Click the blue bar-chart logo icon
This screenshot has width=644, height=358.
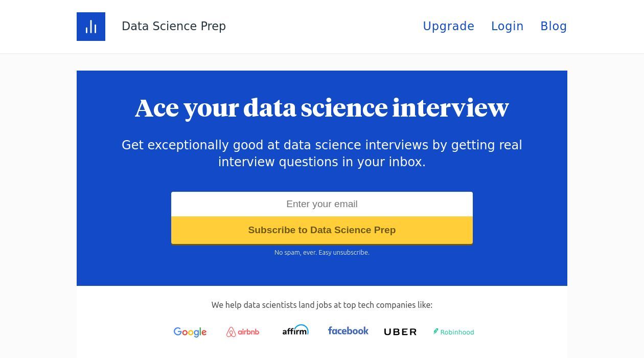click(91, 27)
